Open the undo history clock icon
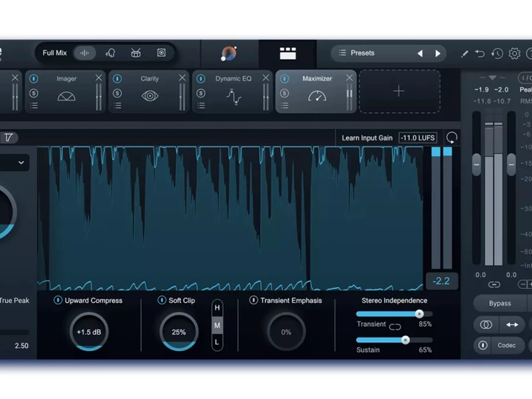The width and height of the screenshot is (532, 399). click(x=497, y=54)
